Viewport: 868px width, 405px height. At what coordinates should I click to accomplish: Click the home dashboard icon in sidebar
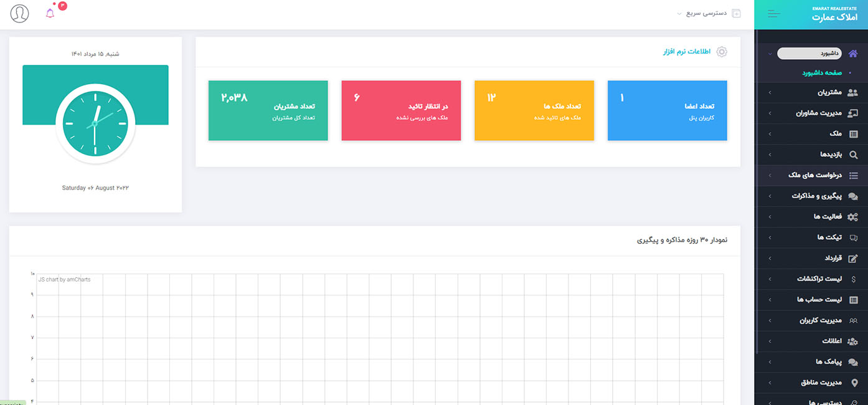click(x=853, y=54)
